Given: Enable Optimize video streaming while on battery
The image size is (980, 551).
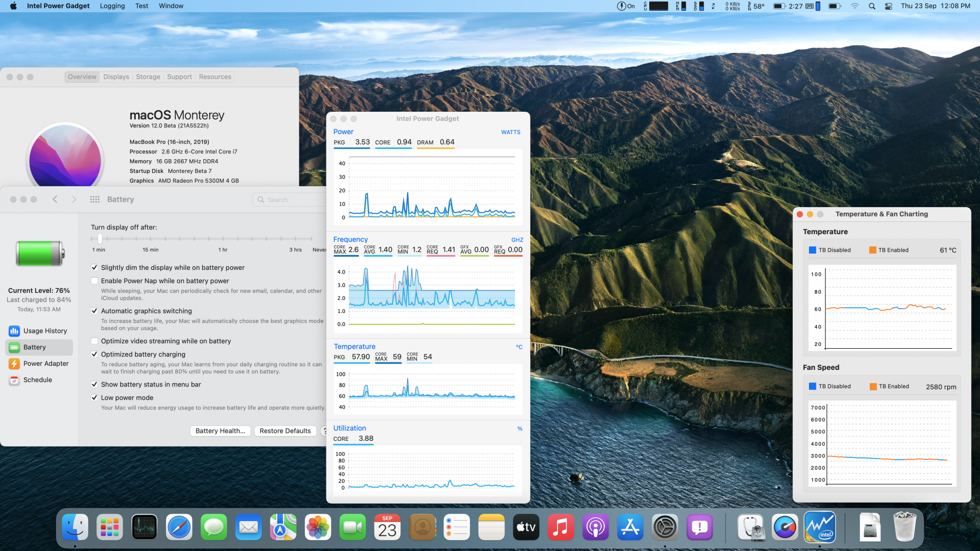Looking at the screenshot, I should pyautogui.click(x=95, y=341).
